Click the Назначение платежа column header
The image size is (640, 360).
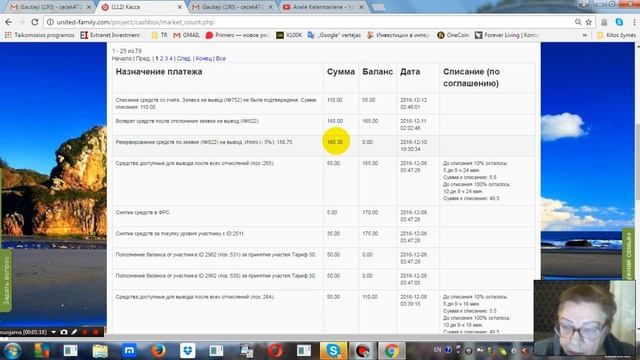click(x=159, y=72)
